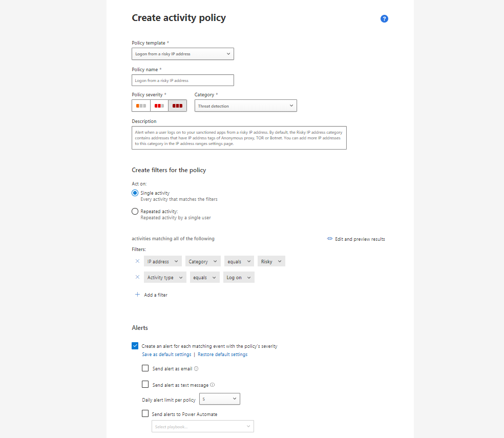Click the eye icon beside Edit and preview results

329,239
